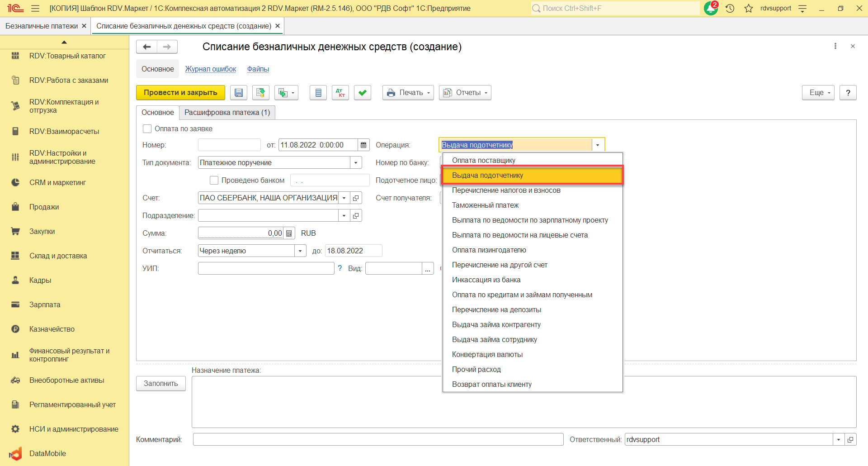
Task: Expand the Тип документа dropdown
Action: click(x=356, y=163)
